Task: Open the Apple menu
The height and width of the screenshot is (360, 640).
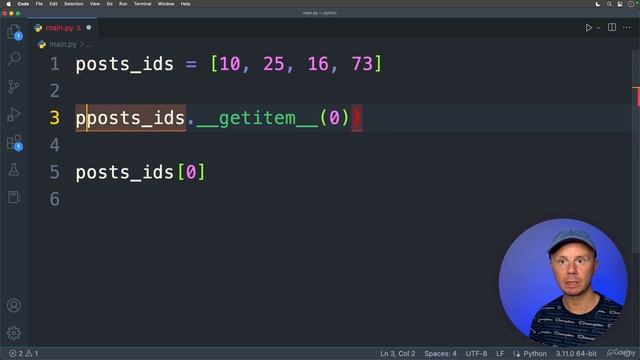Action: click(8, 4)
